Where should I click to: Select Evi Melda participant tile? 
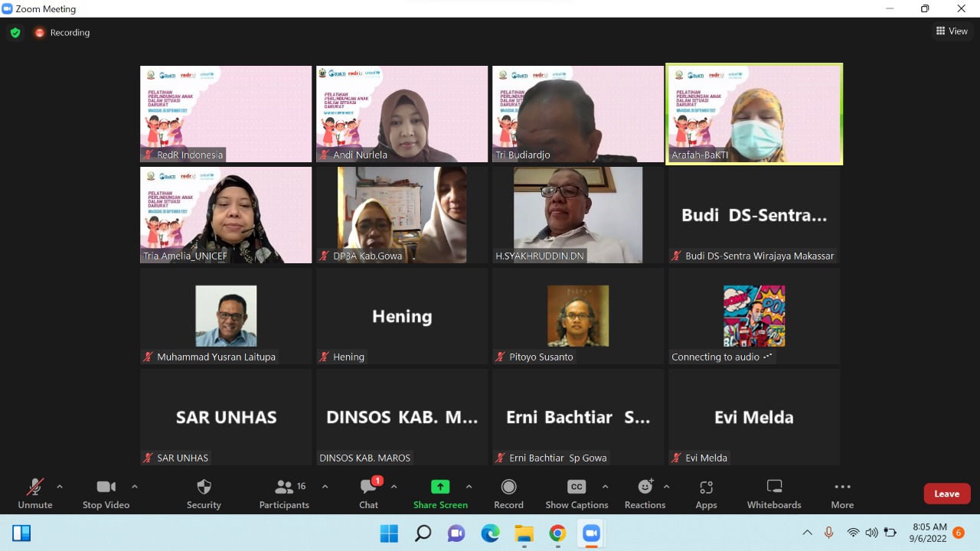754,417
